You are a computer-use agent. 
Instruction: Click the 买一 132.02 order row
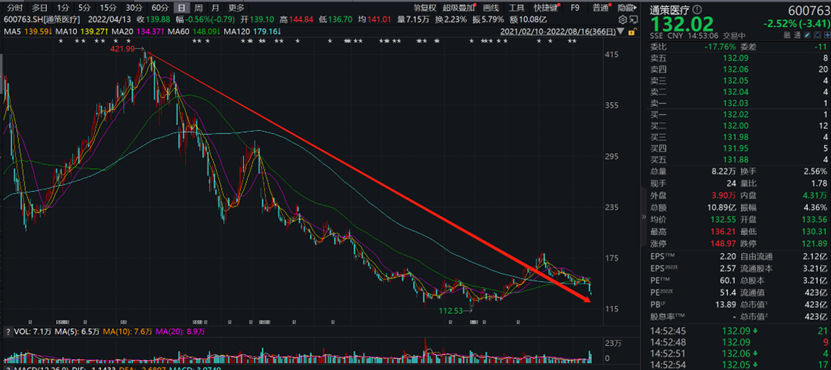738,114
